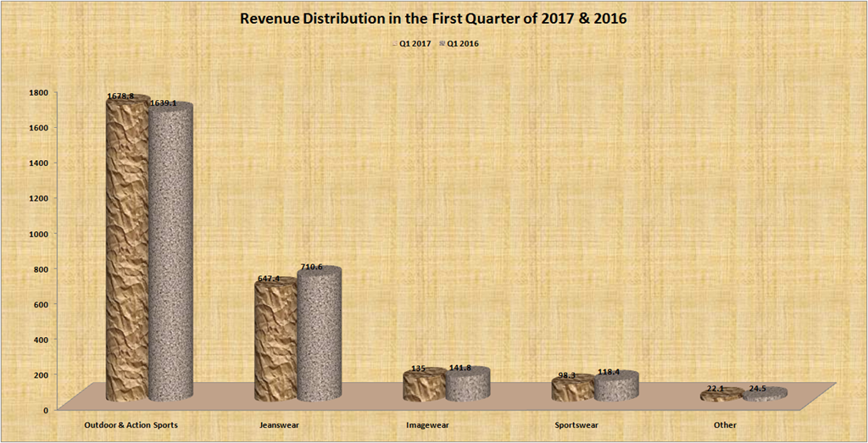Image resolution: width=868 pixels, height=443 pixels.
Task: Click the Imagewear Q1 2017 cylinder
Action: [x=424, y=385]
